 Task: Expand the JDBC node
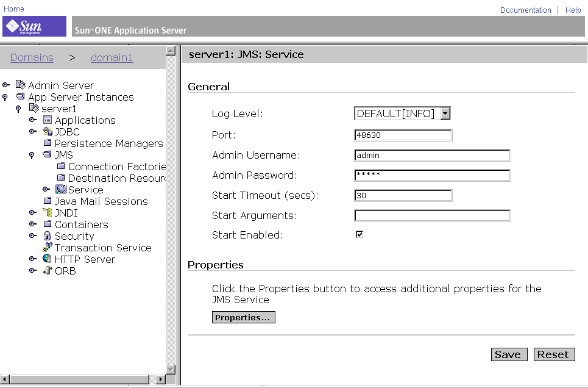[x=33, y=131]
